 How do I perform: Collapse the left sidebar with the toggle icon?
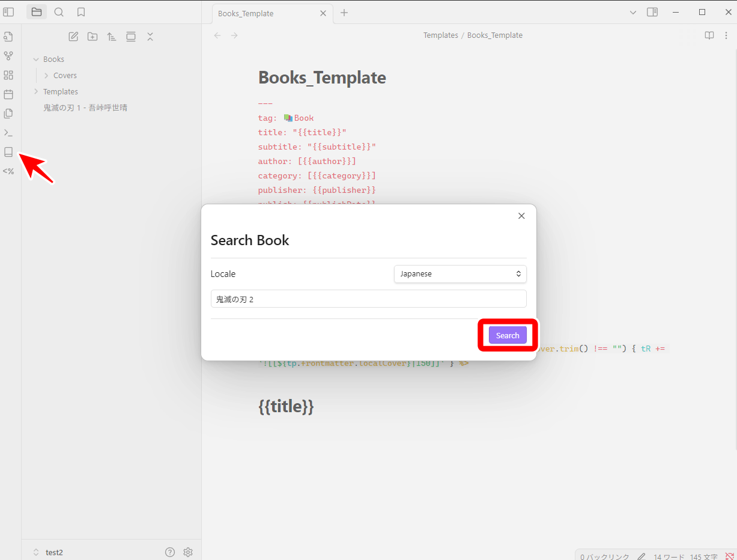click(8, 12)
